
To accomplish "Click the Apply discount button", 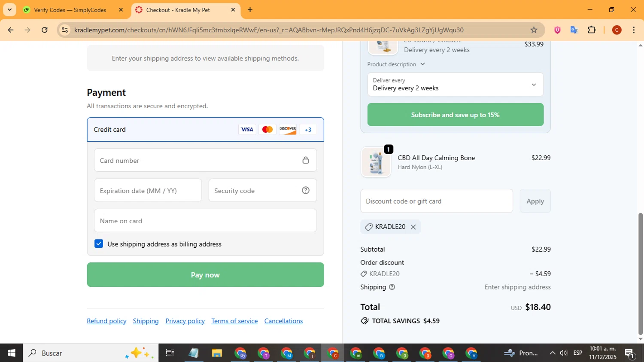I will click(535, 201).
